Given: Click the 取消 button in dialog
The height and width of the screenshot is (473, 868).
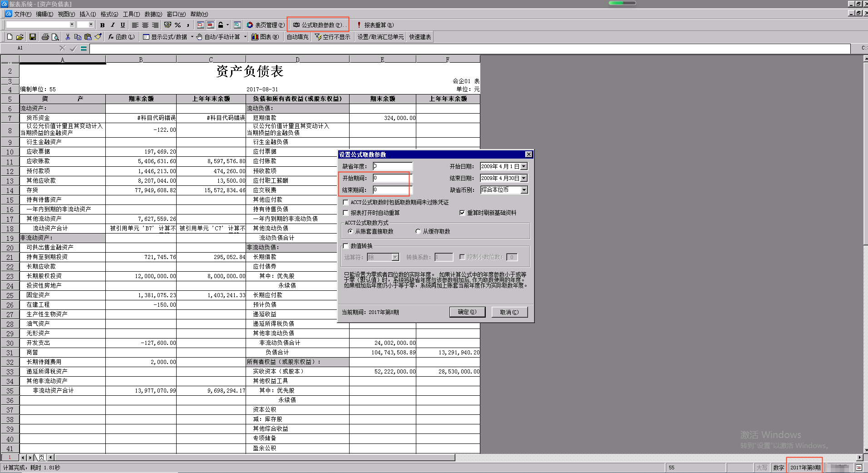Looking at the screenshot, I should coord(509,312).
